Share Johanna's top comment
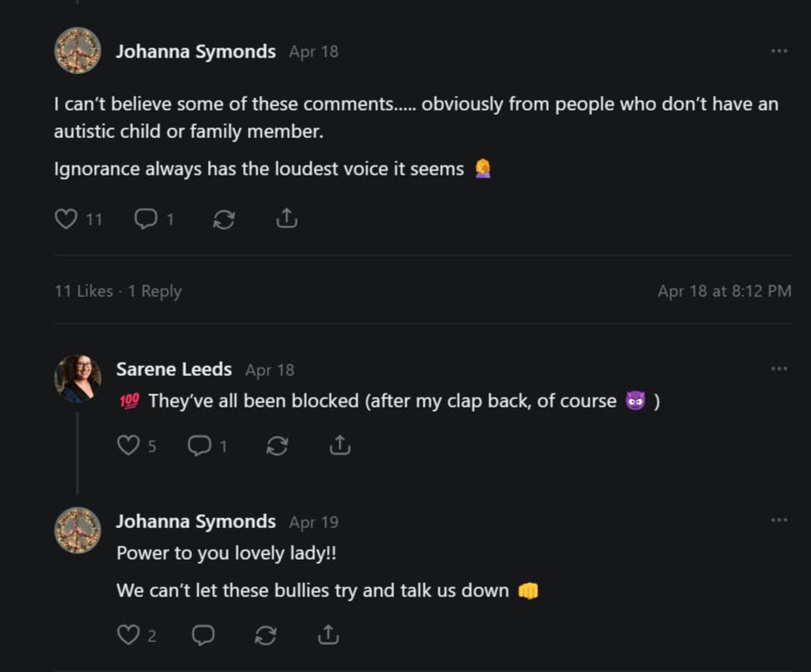This screenshot has width=811, height=672. [286, 218]
